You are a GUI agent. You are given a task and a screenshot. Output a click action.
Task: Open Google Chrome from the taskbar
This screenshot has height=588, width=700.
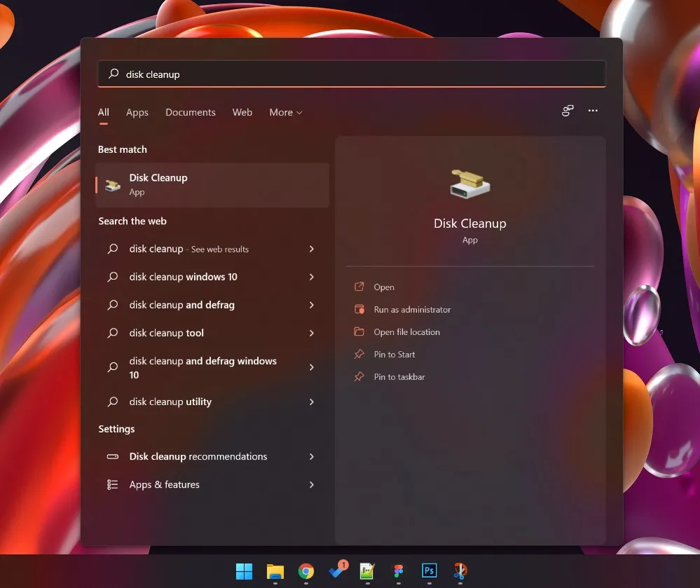coord(306,571)
